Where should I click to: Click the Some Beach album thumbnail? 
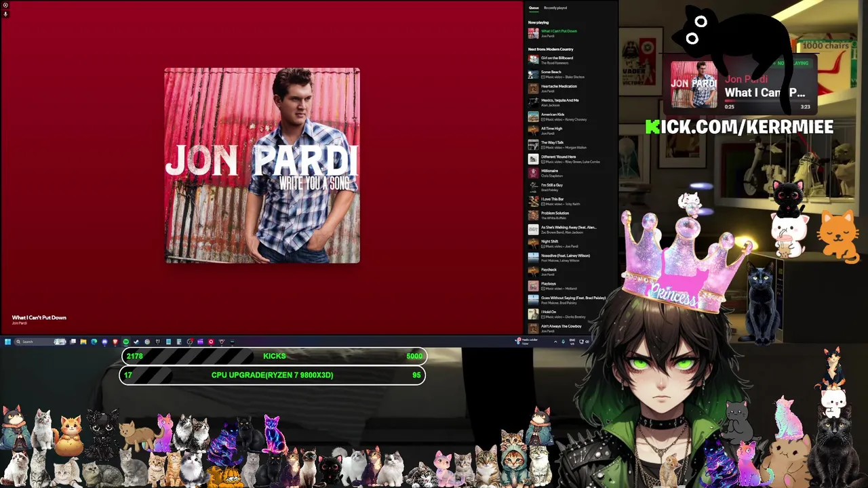pyautogui.click(x=533, y=75)
